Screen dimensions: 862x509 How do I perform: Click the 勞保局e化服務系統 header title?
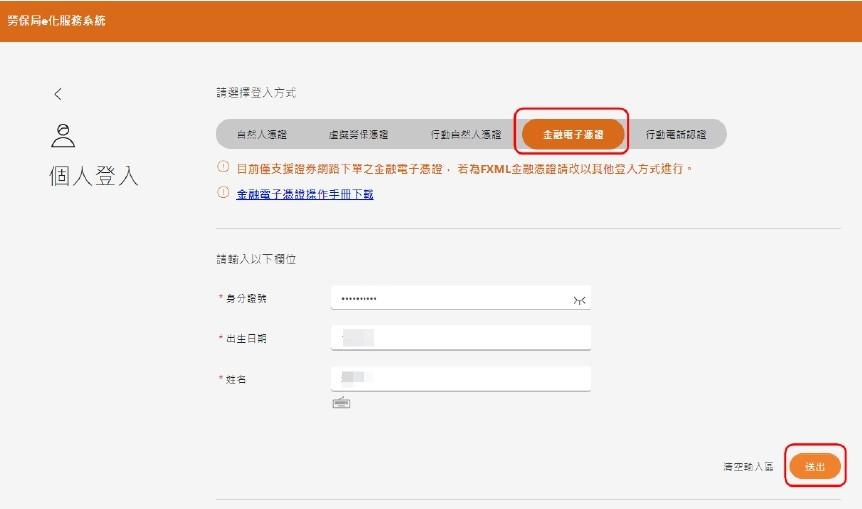point(56,21)
